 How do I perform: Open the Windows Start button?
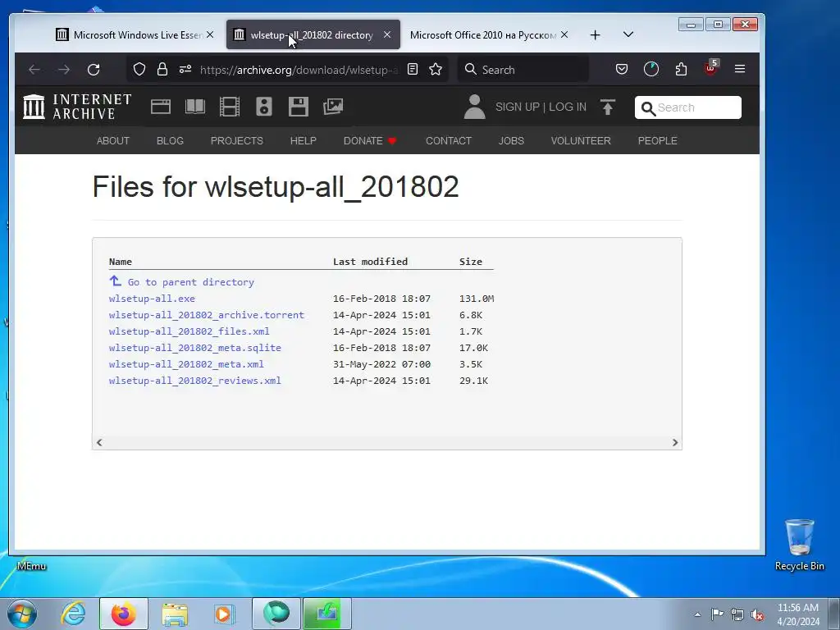click(22, 614)
